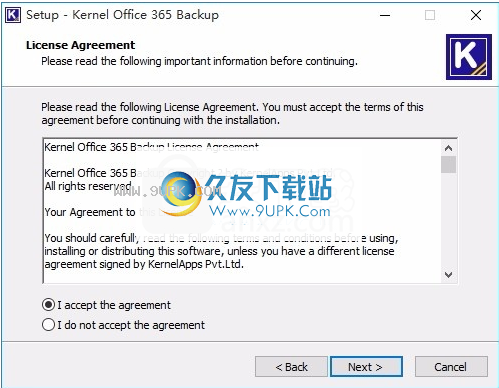Image resolution: width=499 pixels, height=388 pixels.
Task: Choose "I do not accept the agreement" option
Action: 49,325
